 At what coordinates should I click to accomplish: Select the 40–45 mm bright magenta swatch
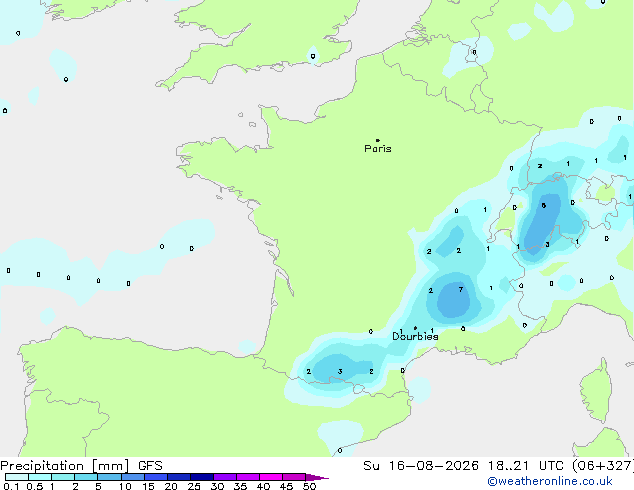pos(271,477)
